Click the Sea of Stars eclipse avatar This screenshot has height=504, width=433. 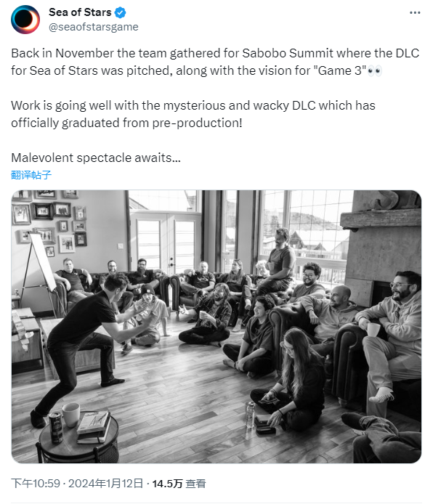(25, 20)
